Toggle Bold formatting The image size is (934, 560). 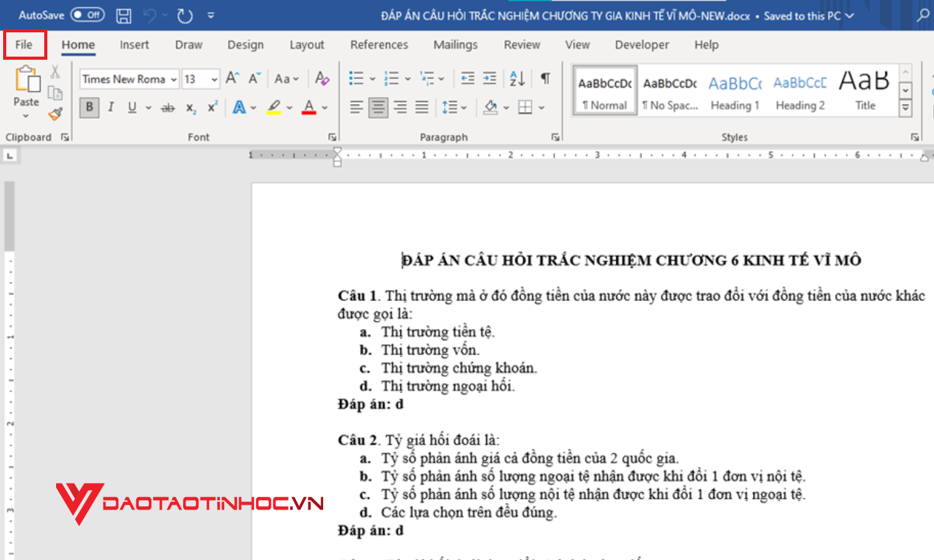(x=89, y=108)
